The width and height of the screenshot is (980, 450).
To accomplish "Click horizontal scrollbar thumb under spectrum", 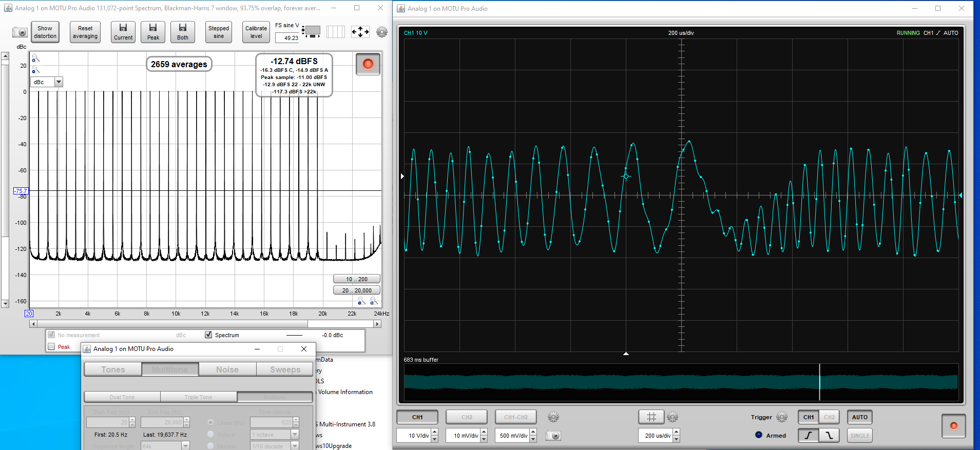I will [x=172, y=324].
